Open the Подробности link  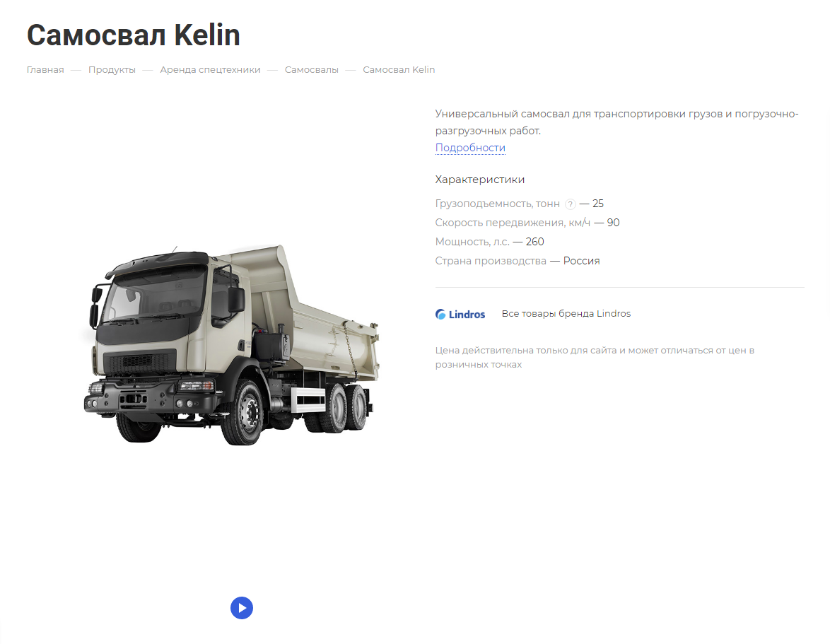tap(470, 148)
